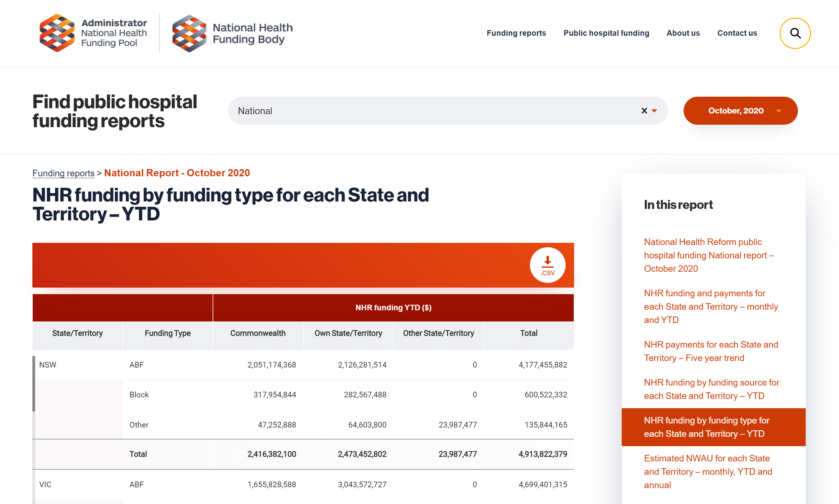Image resolution: width=839 pixels, height=504 pixels.
Task: Expand the orange date selector chevron
Action: click(x=779, y=110)
